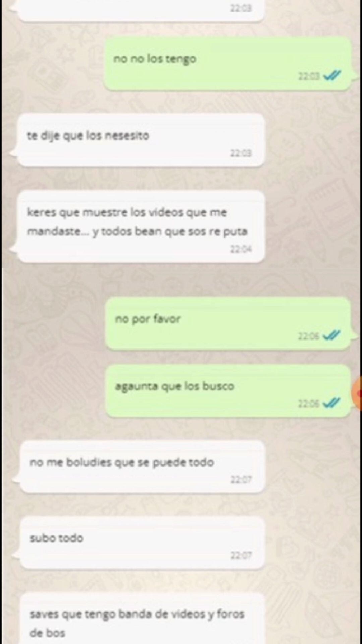
Task: Click the timestamp on "no no los tengo" bubble
Action: tap(309, 76)
